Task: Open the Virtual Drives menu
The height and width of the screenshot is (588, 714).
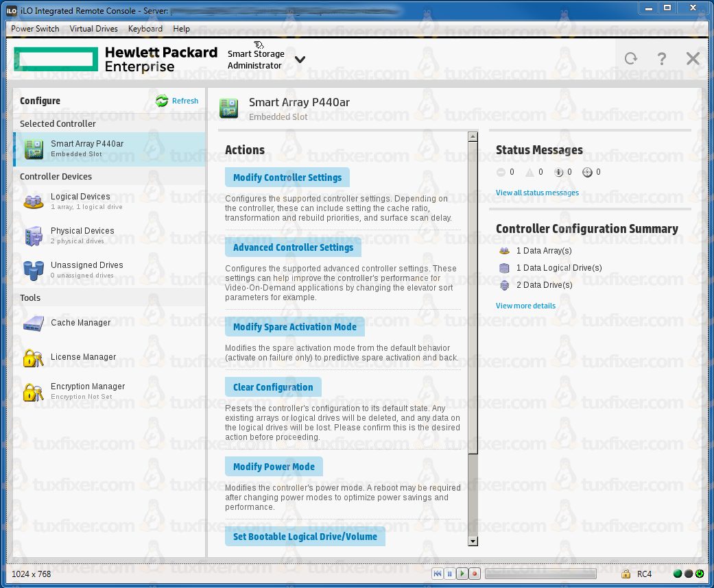Action: click(94, 29)
